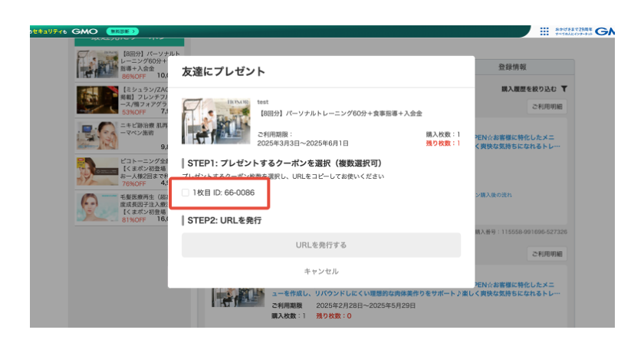Check the 1枚目 ID: 66-0086 coupon checkbox
Viewport: 644px width, 353px height.
186,193
